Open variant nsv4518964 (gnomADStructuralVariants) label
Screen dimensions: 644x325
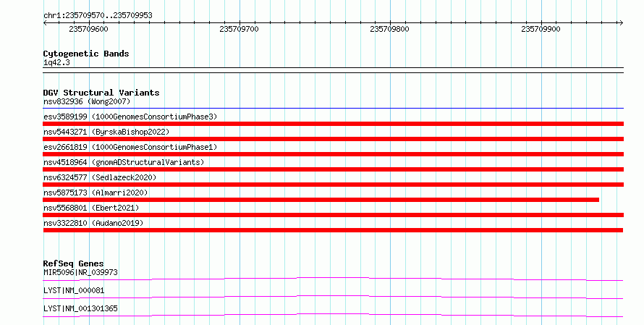tap(124, 162)
